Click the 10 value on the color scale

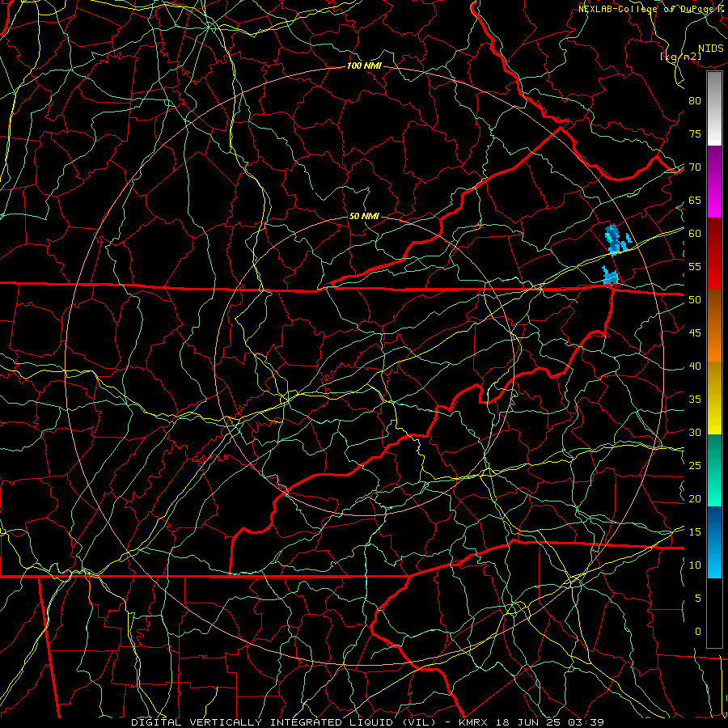click(x=695, y=565)
